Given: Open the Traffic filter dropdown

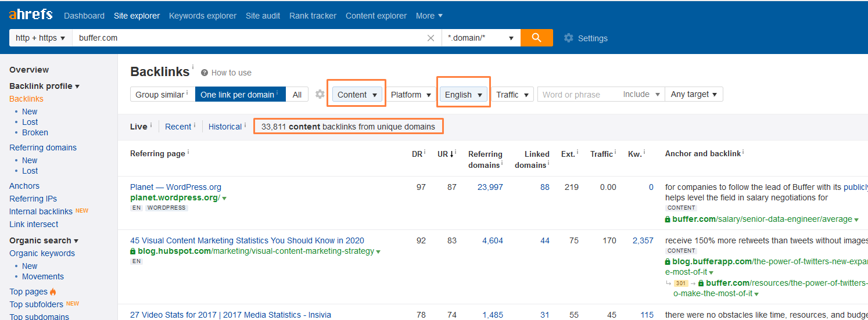Looking at the screenshot, I should (512, 94).
